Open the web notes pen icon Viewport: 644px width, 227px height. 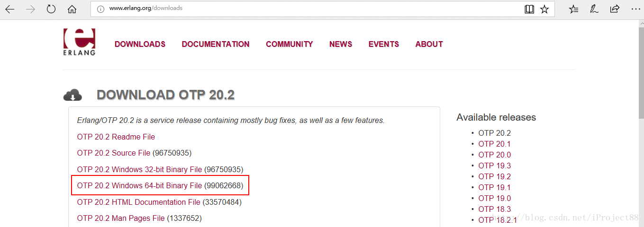point(594,9)
